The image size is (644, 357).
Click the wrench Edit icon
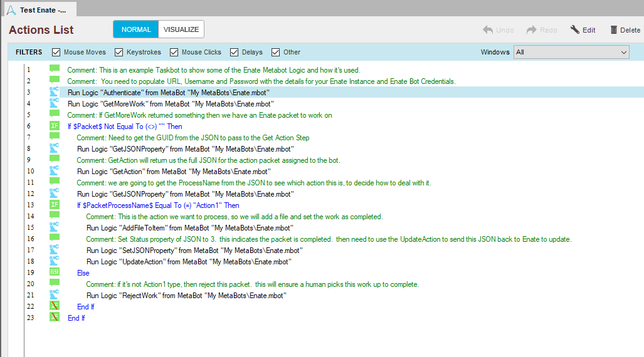[x=574, y=29]
